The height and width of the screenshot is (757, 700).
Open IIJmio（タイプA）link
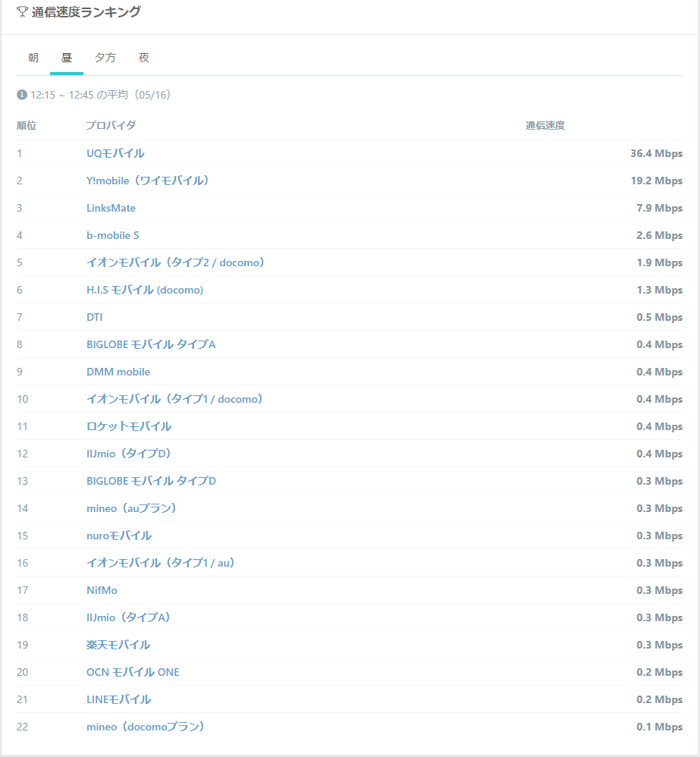pos(128,617)
